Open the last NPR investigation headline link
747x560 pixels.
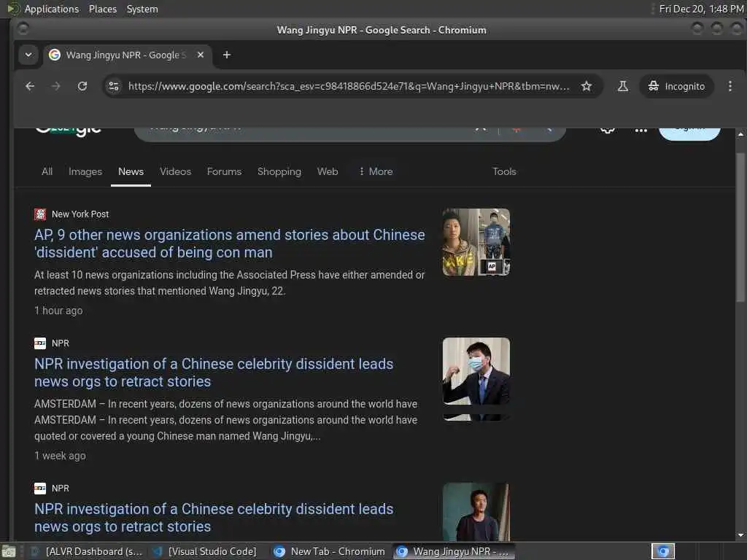[214, 518]
